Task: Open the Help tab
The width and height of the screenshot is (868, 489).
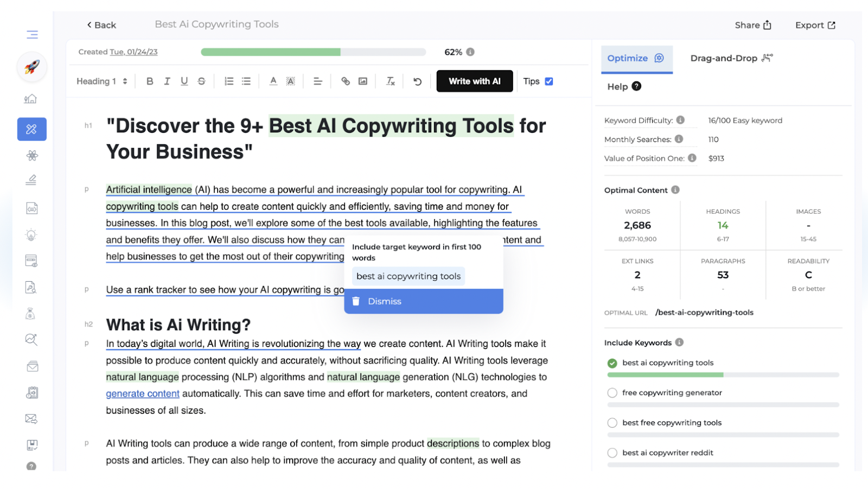Action: tap(624, 87)
